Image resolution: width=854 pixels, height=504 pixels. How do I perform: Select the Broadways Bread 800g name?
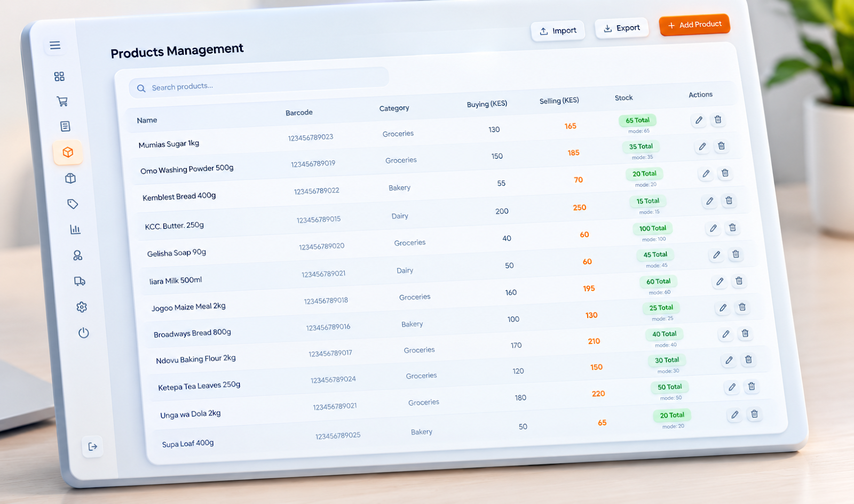[192, 333]
